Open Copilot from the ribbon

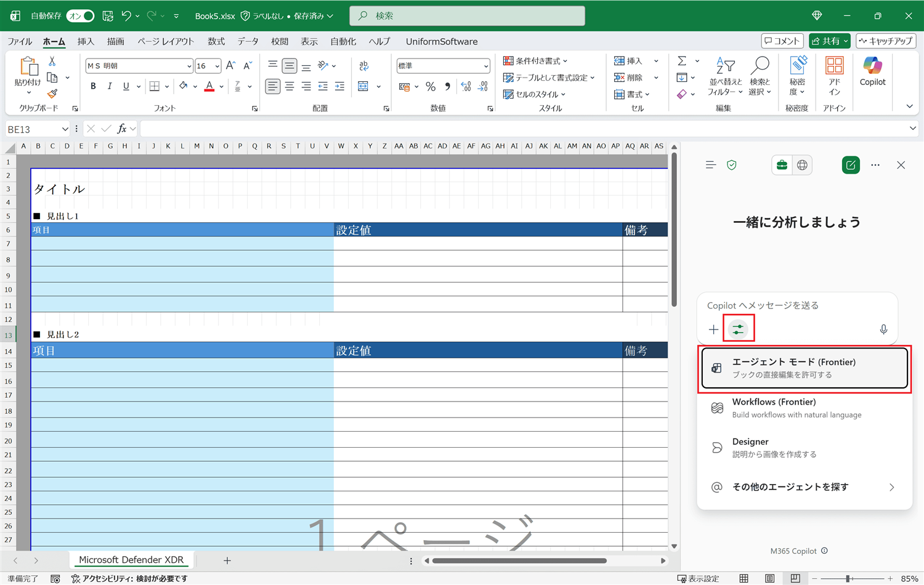tap(872, 71)
